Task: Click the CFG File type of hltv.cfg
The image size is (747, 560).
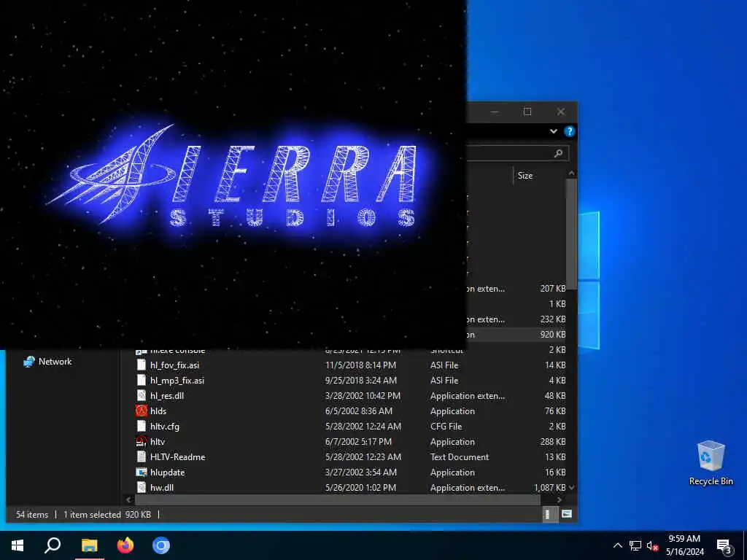Action: coord(446,426)
